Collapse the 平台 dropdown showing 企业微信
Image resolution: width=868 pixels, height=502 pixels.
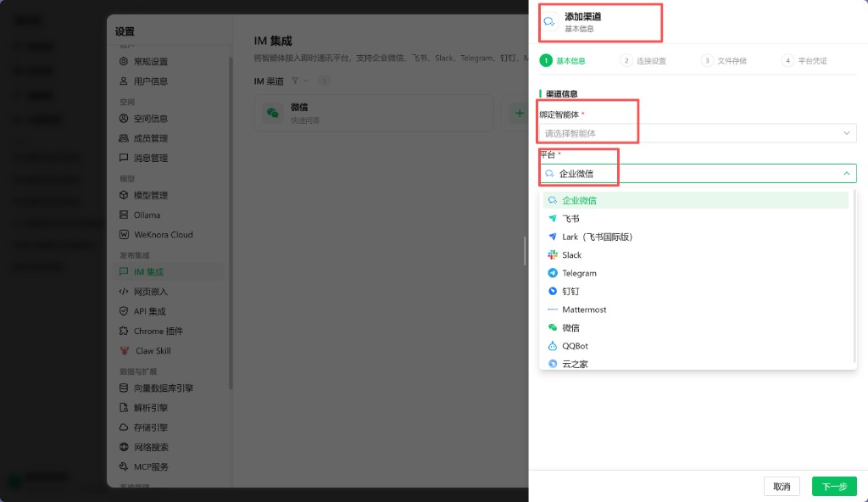point(698,174)
